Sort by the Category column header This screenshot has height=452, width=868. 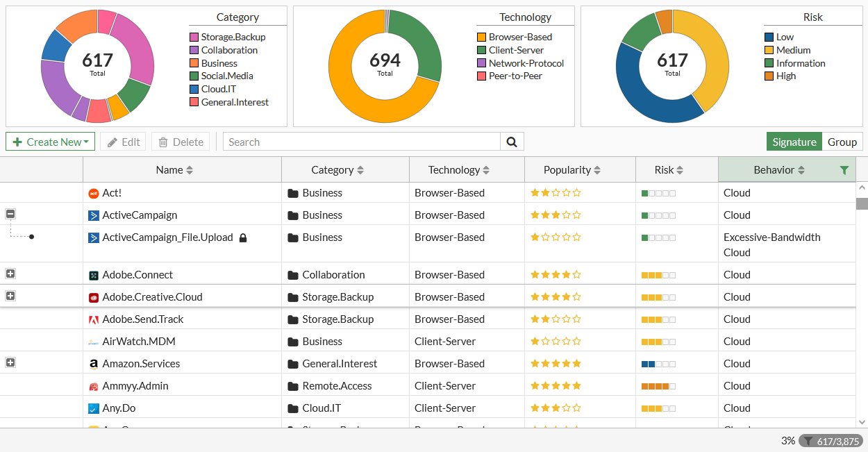coord(337,170)
